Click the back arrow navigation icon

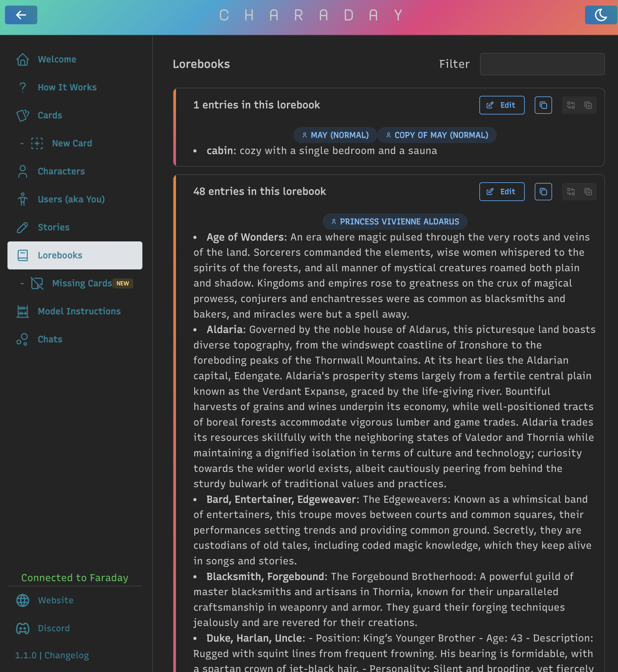click(21, 14)
